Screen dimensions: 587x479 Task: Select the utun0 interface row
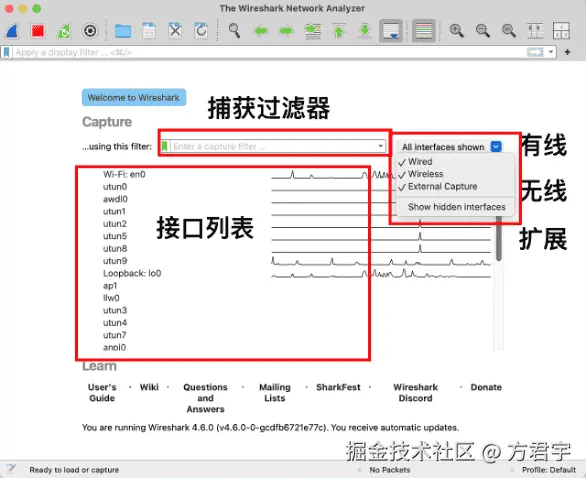[x=115, y=187]
